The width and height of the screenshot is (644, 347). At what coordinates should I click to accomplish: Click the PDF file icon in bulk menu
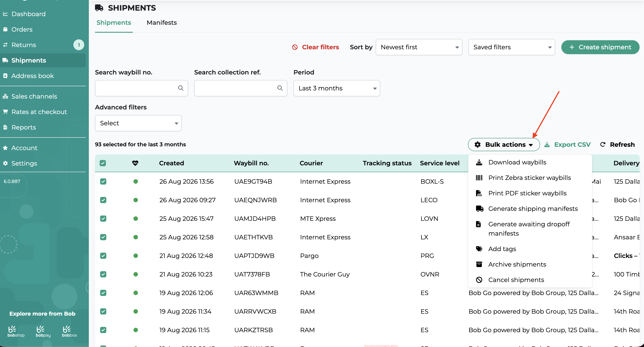pyautogui.click(x=479, y=193)
